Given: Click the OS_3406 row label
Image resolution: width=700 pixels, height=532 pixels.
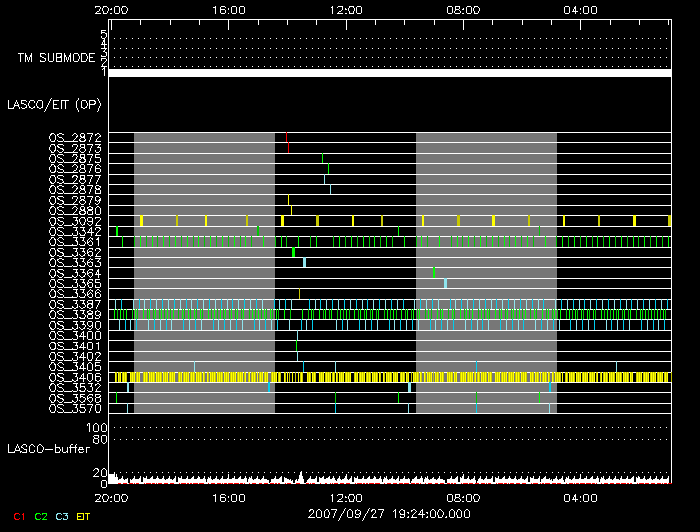Looking at the screenshot, I should pyautogui.click(x=75, y=377).
